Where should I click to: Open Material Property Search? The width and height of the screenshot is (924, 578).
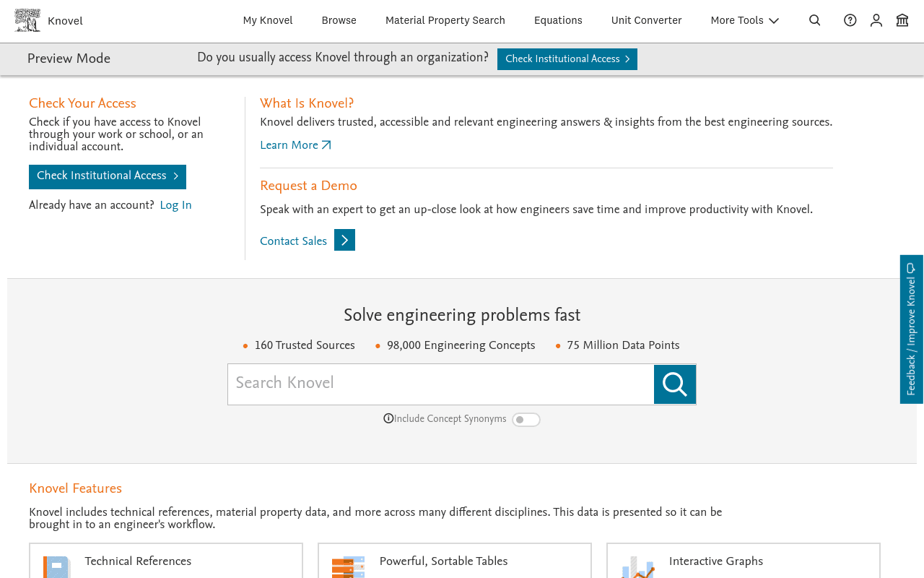pos(445,20)
